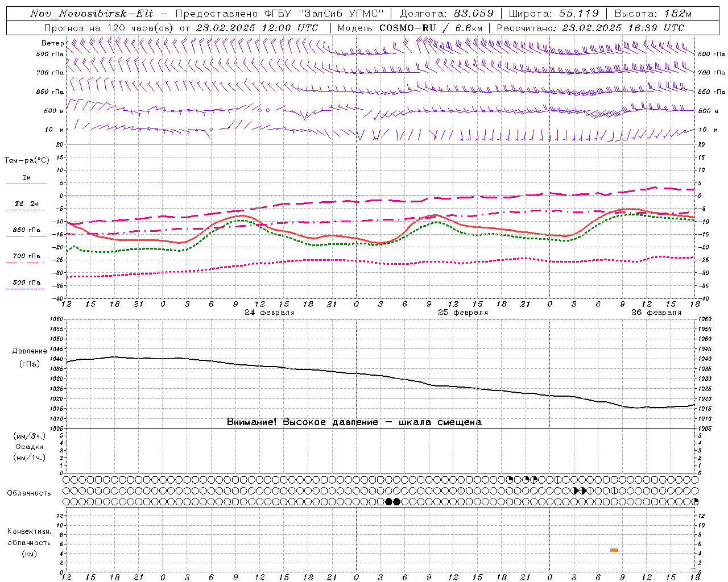
Task: Click the latitude value Широта: 55.119
Action: click(553, 14)
